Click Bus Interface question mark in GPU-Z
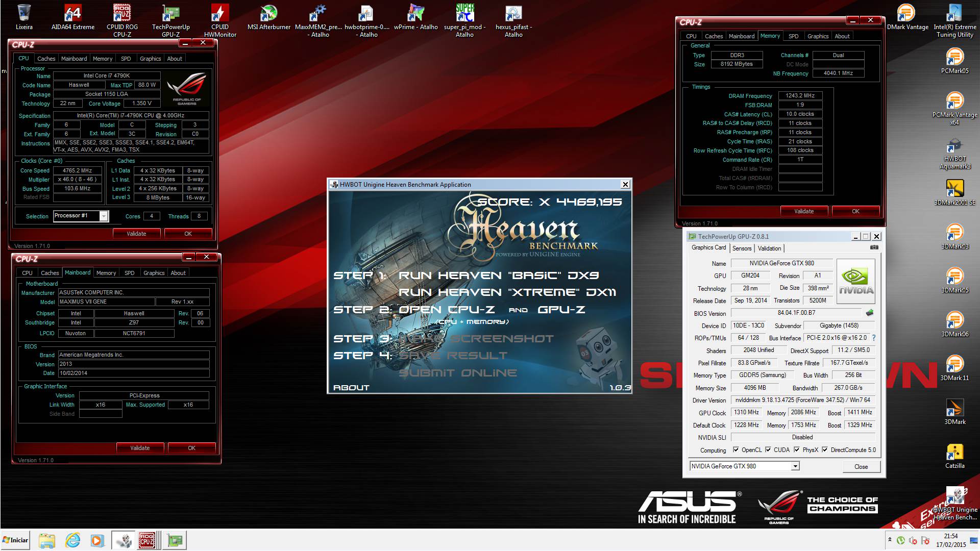 click(x=874, y=338)
